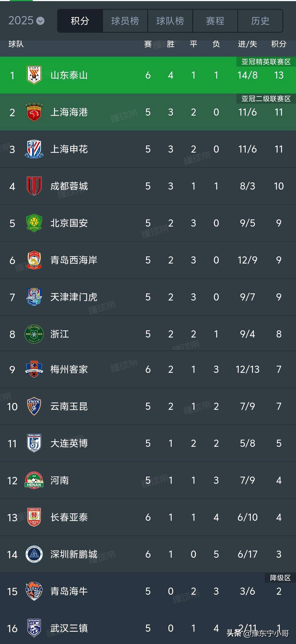Open the 历史 tab
Image resolution: width=296 pixels, height=644 pixels.
click(260, 21)
